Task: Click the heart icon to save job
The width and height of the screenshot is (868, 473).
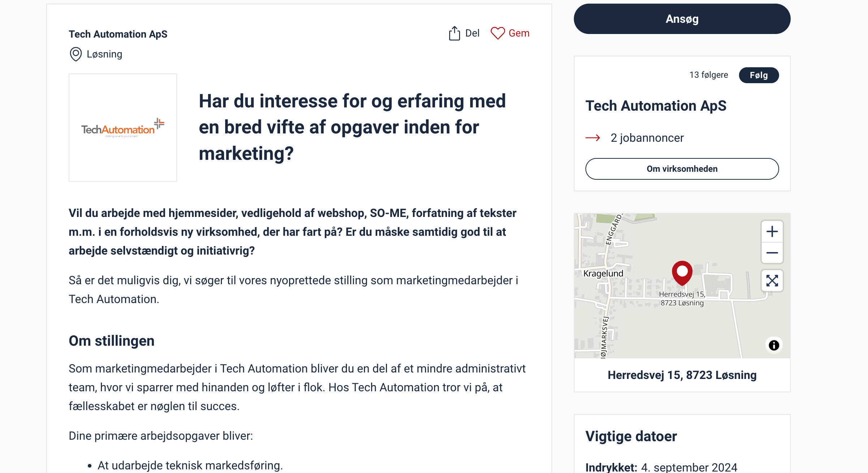Action: pyautogui.click(x=498, y=33)
